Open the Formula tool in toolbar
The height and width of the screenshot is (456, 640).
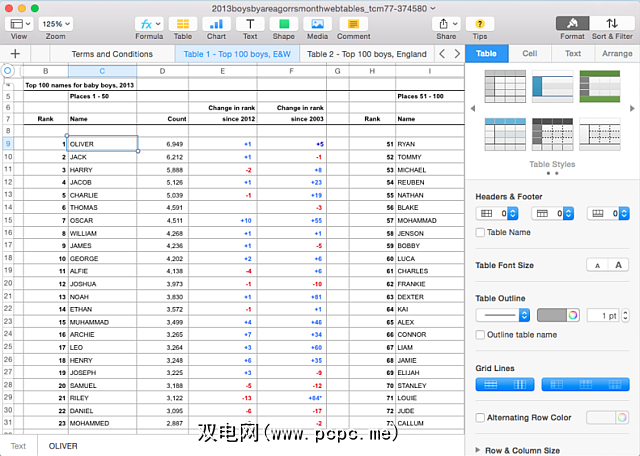click(x=149, y=23)
